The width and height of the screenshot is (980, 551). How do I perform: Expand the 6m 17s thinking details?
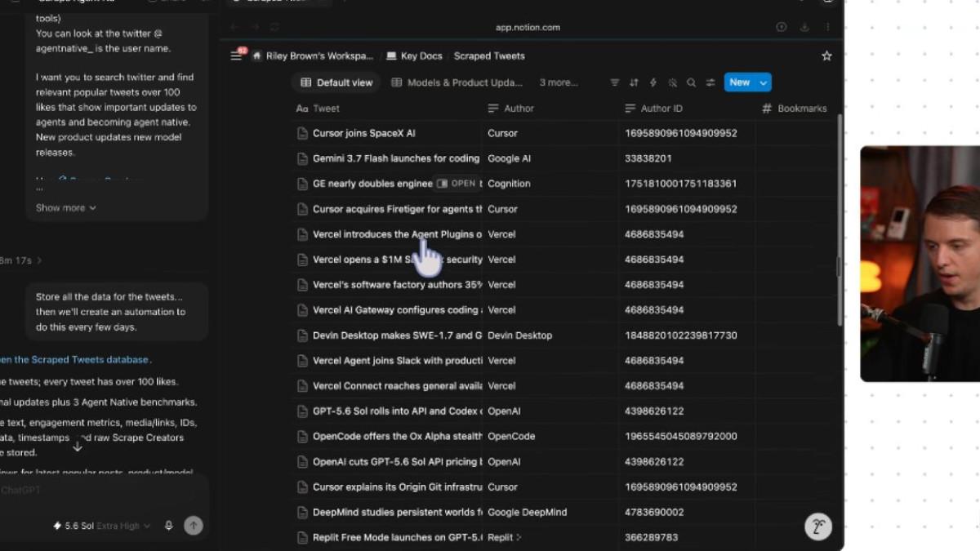21,260
